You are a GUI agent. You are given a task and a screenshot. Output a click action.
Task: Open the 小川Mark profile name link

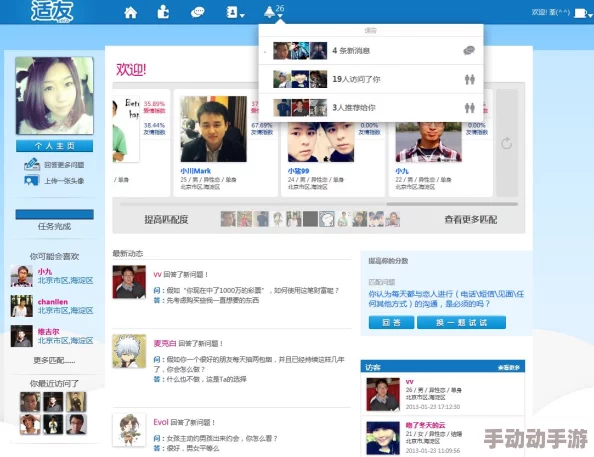(x=195, y=171)
